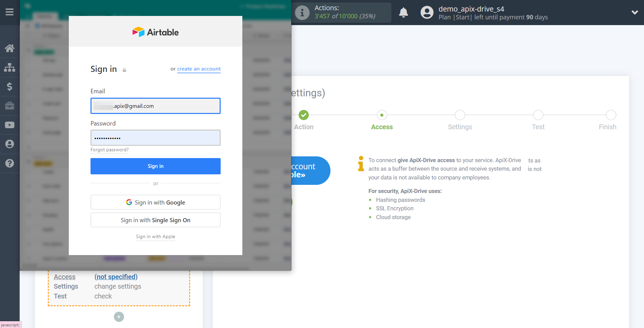Click the blue connect account button
644x328 pixels.
[310, 171]
